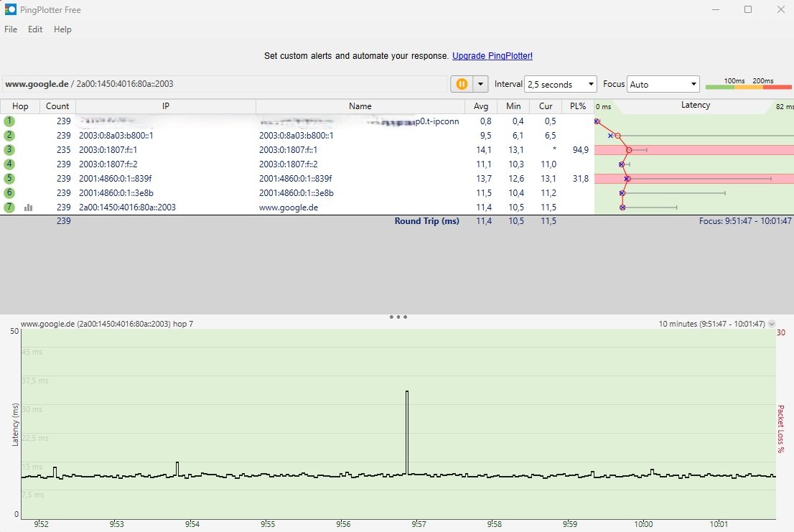Viewport: 794px width, 532px height.
Task: Sort by the Hop column header
Action: [x=20, y=106]
